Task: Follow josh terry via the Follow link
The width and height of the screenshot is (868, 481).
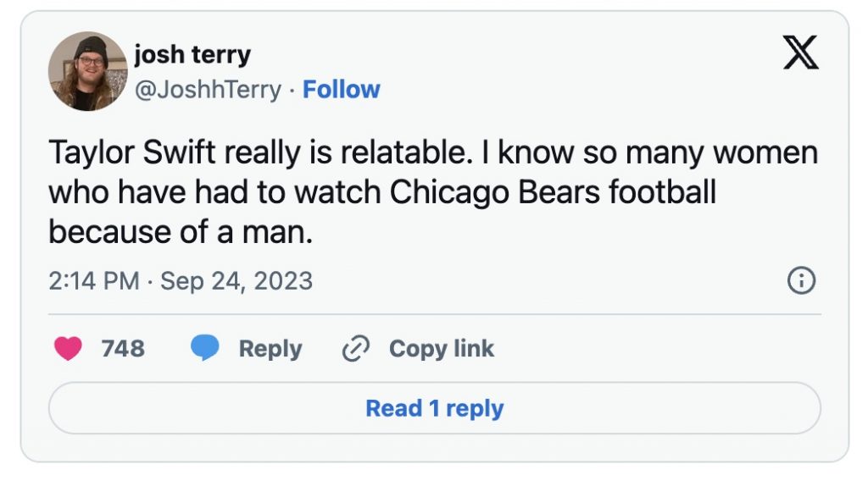Action: pyautogui.click(x=342, y=90)
